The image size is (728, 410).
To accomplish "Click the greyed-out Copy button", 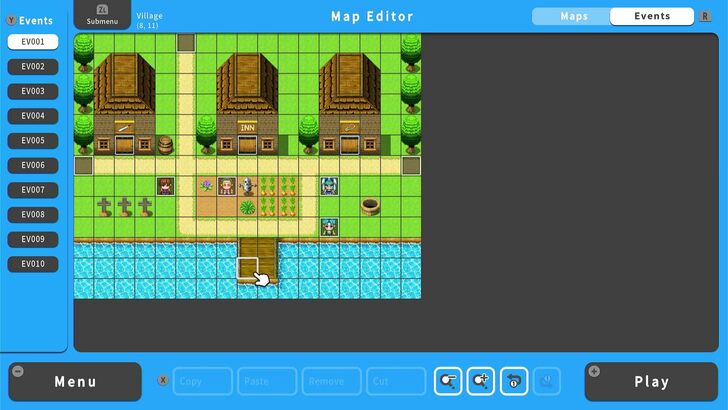I will (202, 381).
